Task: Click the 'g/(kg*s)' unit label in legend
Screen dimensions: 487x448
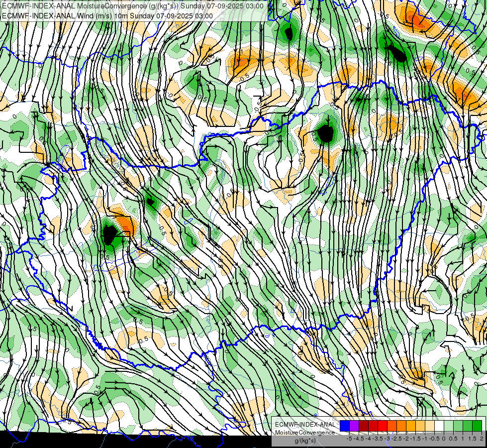Action: pyautogui.click(x=305, y=441)
